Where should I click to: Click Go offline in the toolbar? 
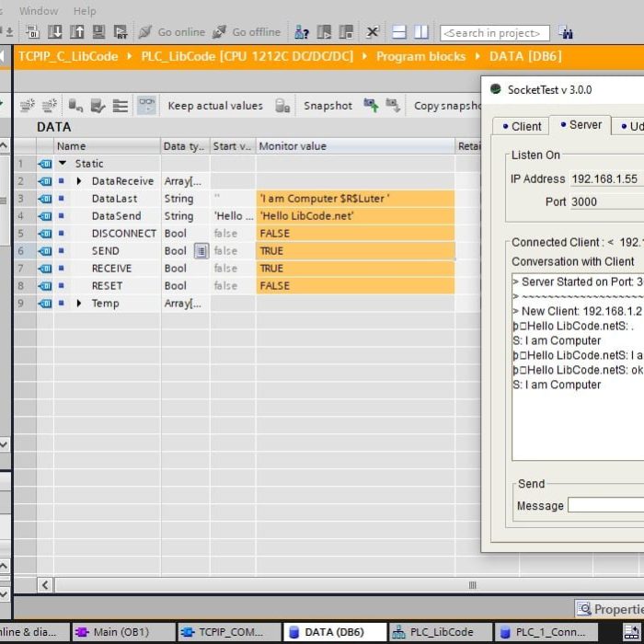click(246, 32)
